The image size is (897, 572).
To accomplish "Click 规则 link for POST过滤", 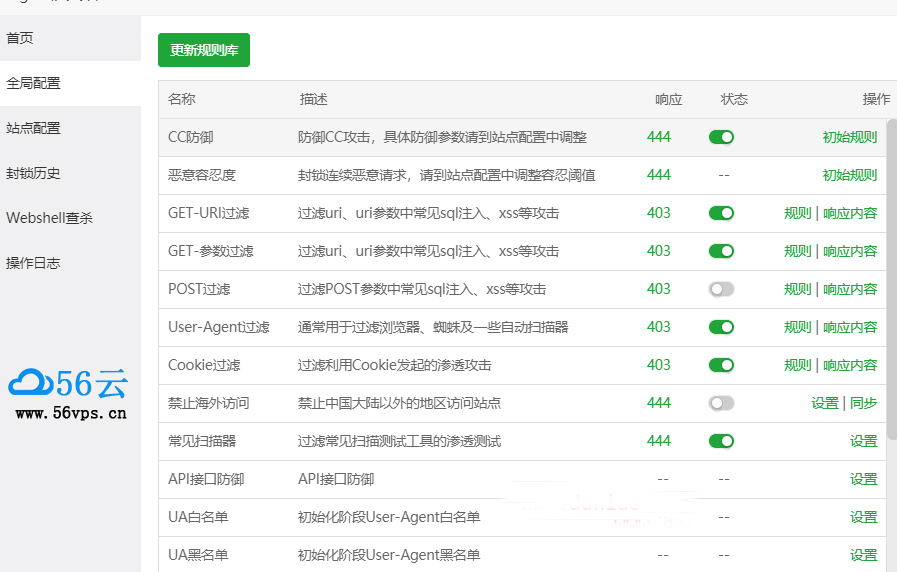I will coord(797,289).
